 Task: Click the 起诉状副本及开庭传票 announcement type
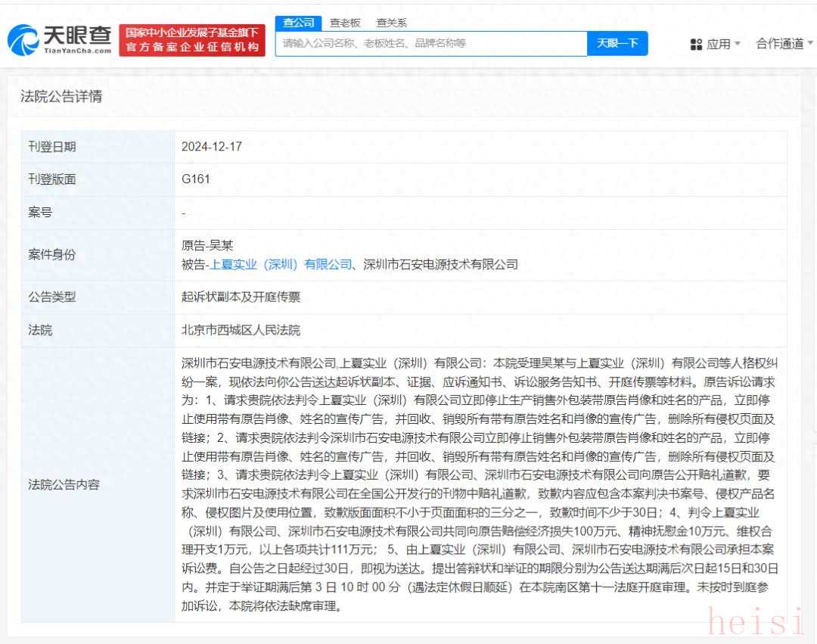(241, 297)
